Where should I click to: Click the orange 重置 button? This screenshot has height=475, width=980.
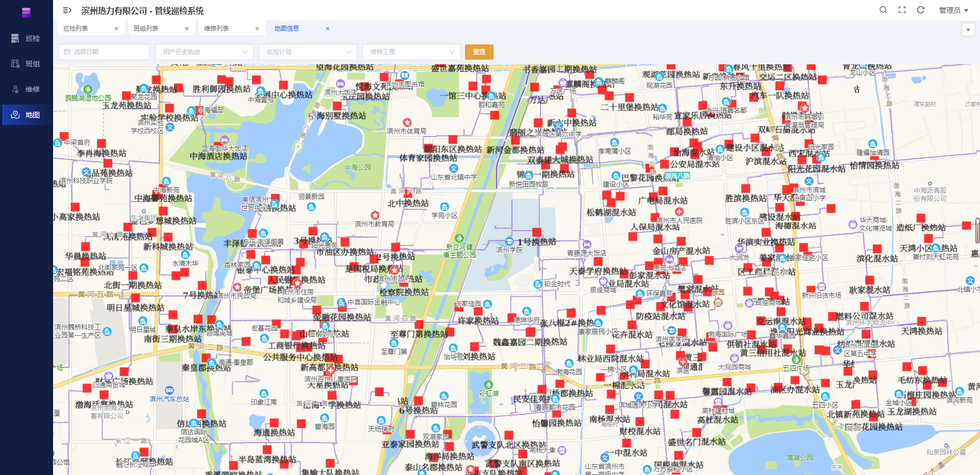coord(479,52)
